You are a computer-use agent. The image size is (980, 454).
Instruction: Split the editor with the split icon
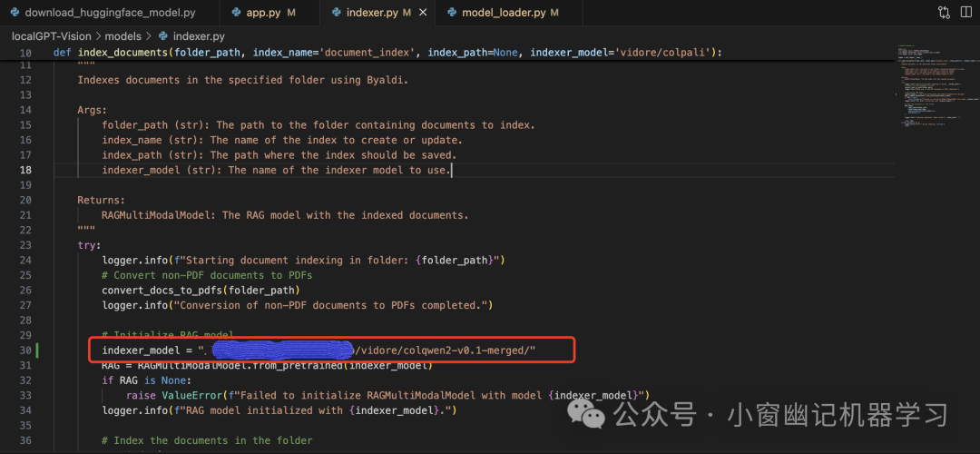coord(966,12)
